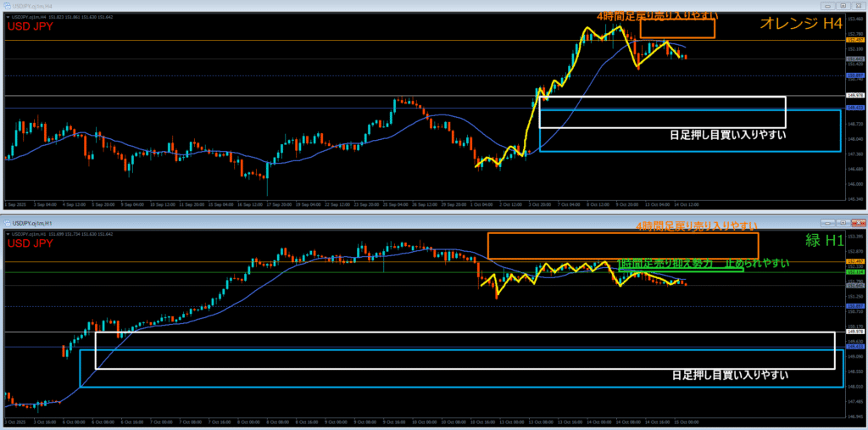Click the orange price tag on H4 price scale

pos(854,39)
